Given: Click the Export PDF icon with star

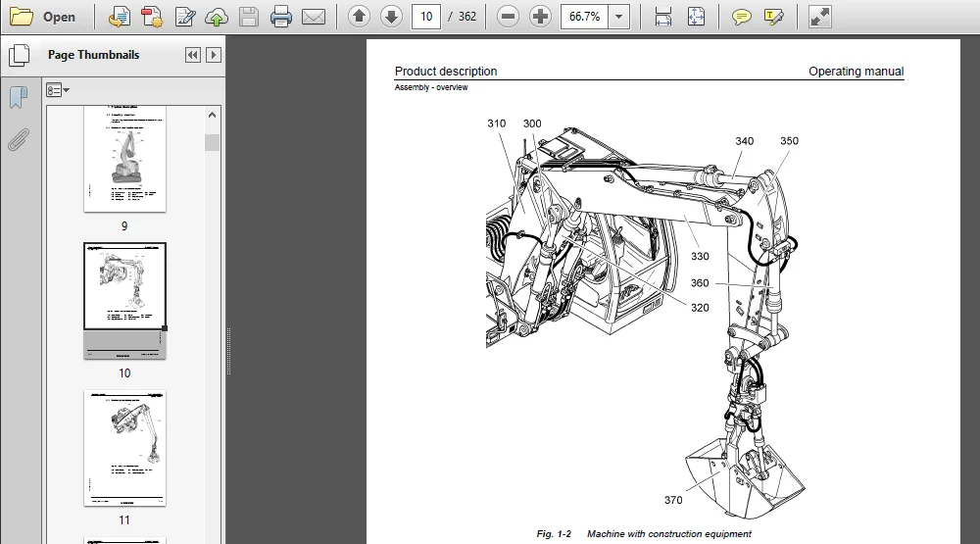Looking at the screenshot, I should (x=151, y=17).
